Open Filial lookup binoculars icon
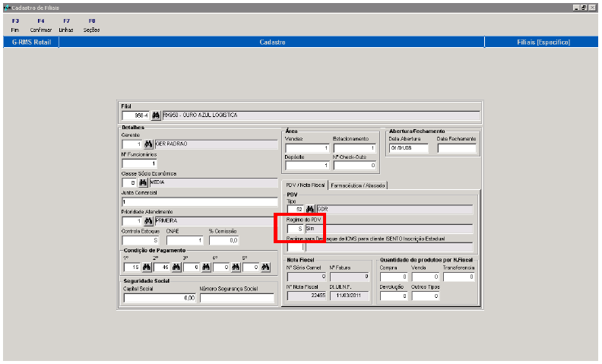This screenshot has width=602, height=364. (x=156, y=116)
